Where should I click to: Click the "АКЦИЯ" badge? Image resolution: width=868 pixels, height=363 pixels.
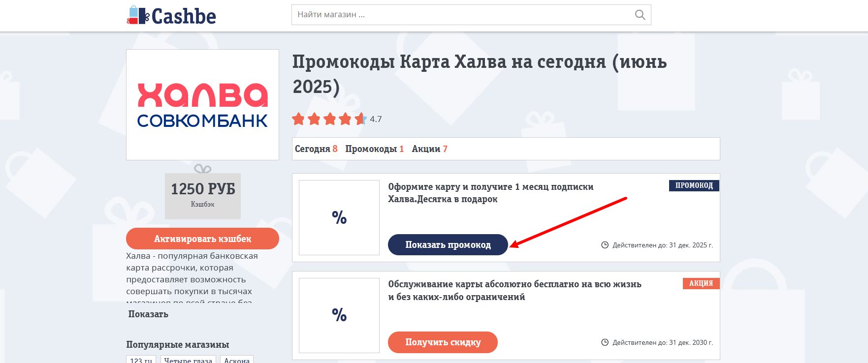coord(701,283)
